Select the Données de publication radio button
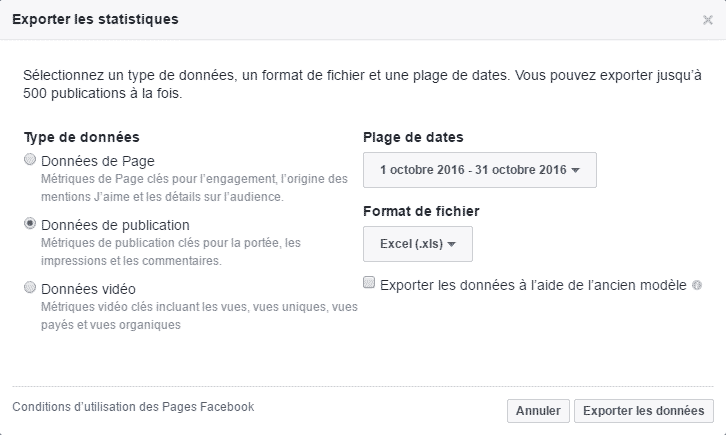726x435 pixels. tap(31, 224)
